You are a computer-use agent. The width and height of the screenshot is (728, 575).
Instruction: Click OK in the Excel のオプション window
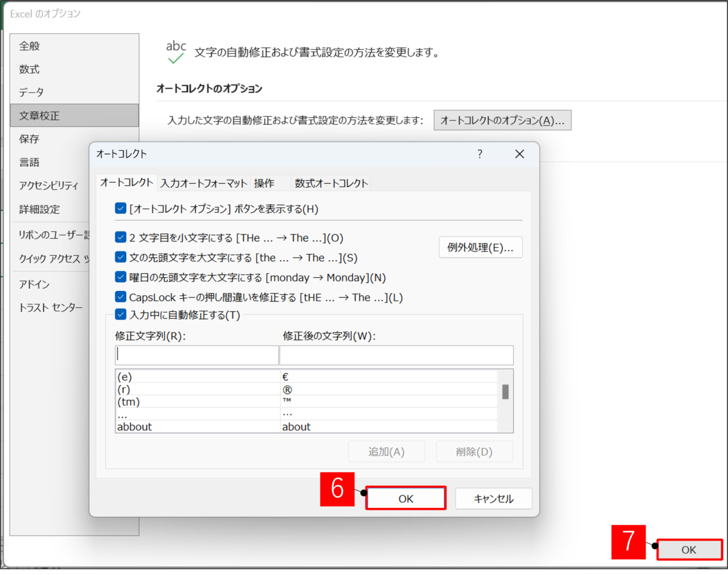click(689, 550)
